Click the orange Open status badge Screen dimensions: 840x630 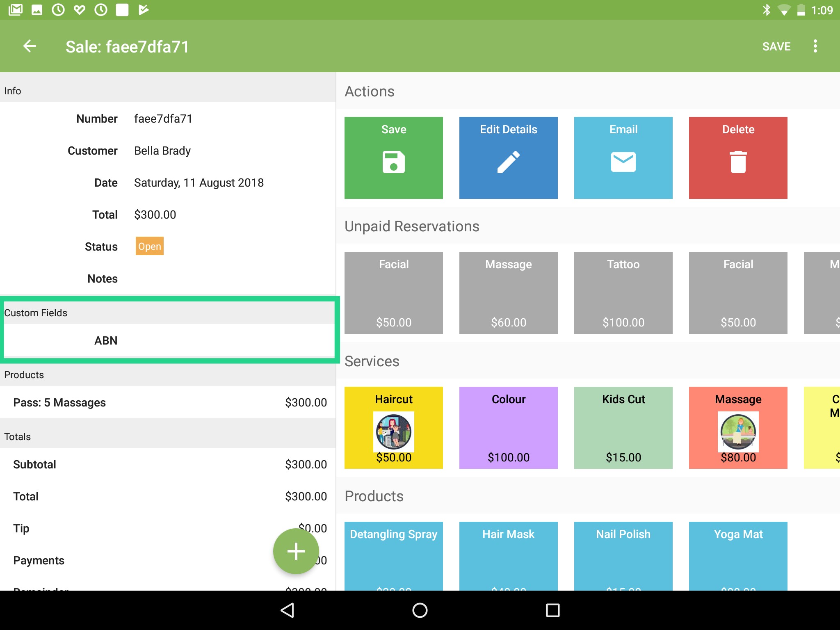coord(150,246)
